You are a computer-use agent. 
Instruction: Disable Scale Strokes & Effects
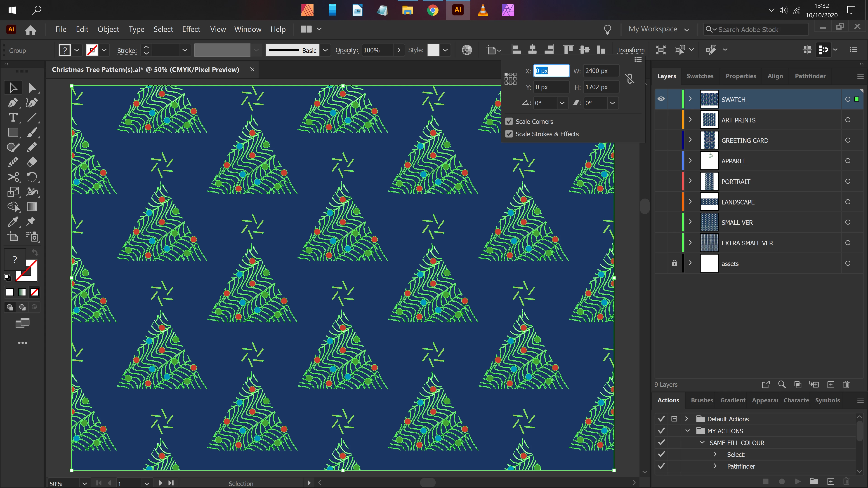509,134
